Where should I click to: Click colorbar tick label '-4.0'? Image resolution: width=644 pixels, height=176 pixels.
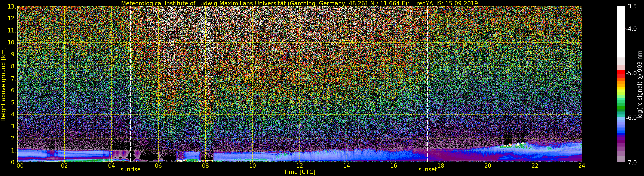(631, 29)
